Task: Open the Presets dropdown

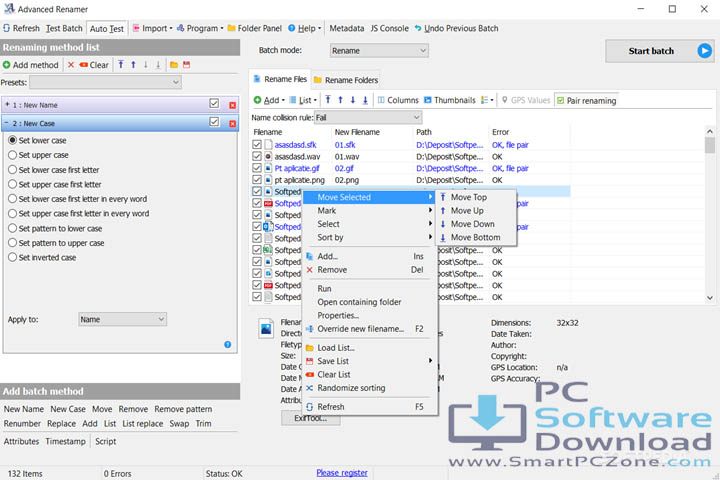Action: tap(105, 83)
